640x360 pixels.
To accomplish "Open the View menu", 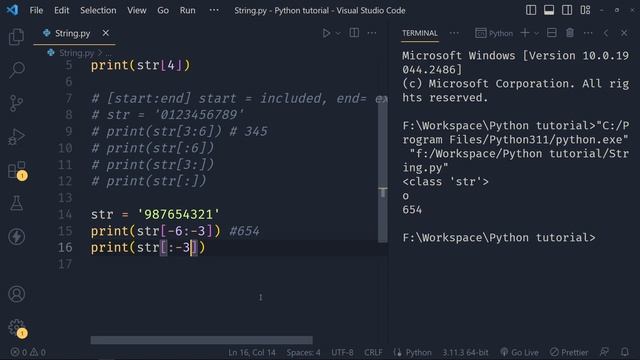I will point(137,10).
